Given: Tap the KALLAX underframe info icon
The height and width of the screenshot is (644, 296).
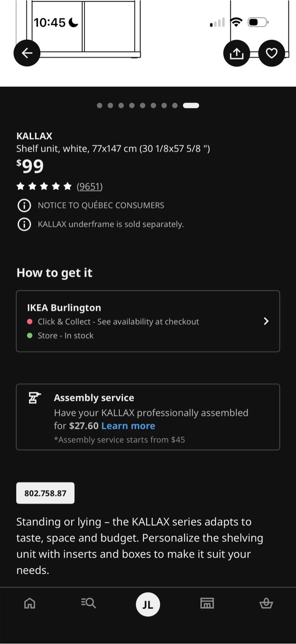Looking at the screenshot, I should pyautogui.click(x=24, y=224).
